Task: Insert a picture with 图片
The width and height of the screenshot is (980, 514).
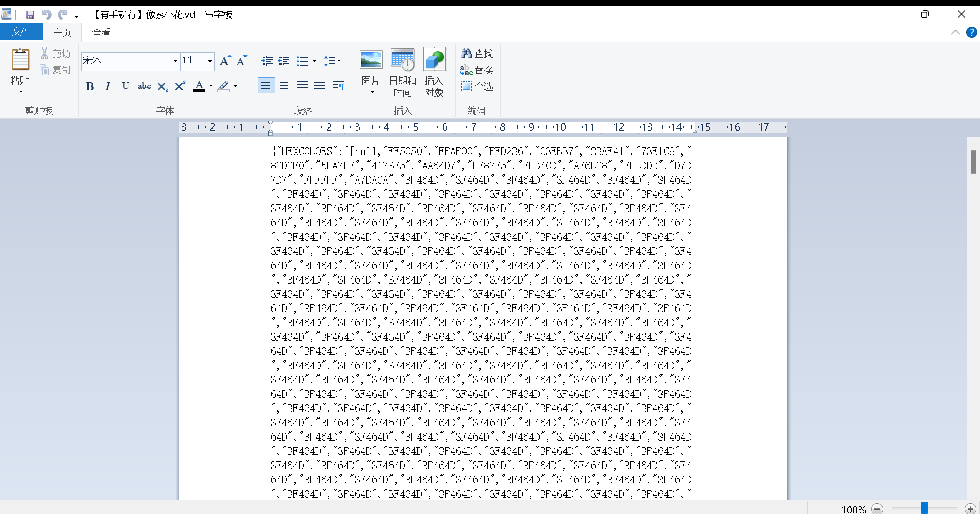Action: [x=371, y=66]
